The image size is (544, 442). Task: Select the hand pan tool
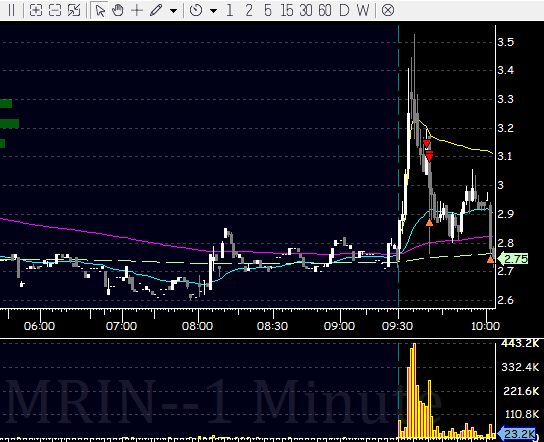118,10
